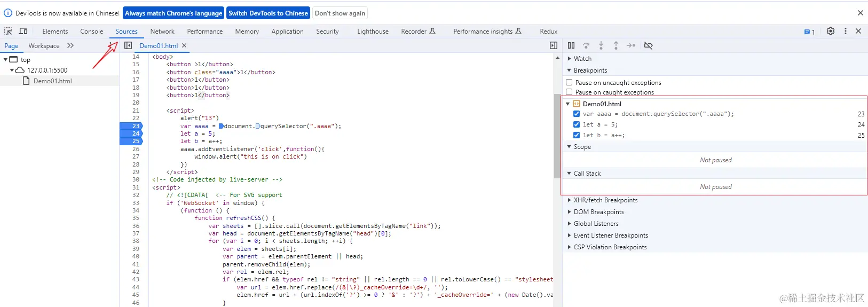The image size is (868, 307).
Task: Toggle Pause on caught exceptions
Action: tap(569, 92)
